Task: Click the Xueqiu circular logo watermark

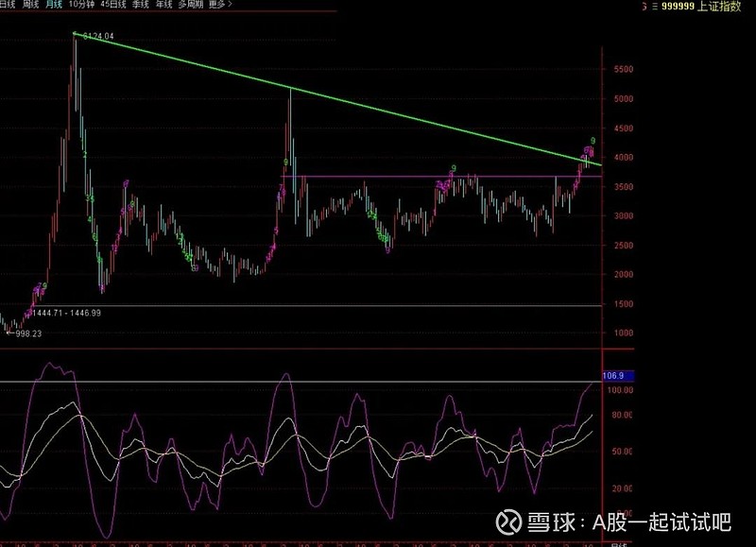Action: [x=508, y=521]
